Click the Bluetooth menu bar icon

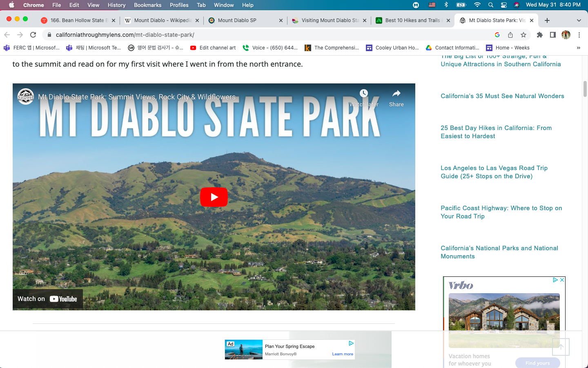click(x=446, y=5)
